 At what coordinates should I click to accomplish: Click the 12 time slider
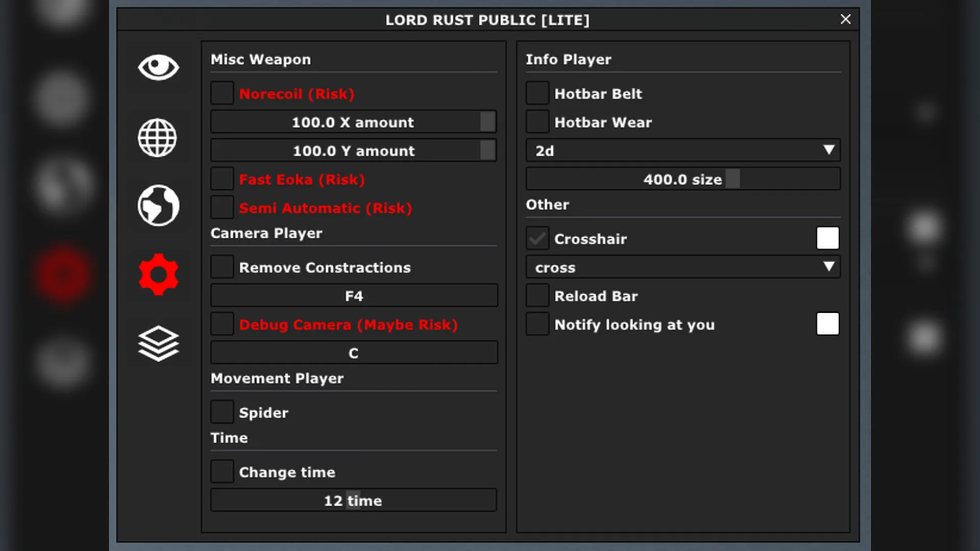point(354,500)
